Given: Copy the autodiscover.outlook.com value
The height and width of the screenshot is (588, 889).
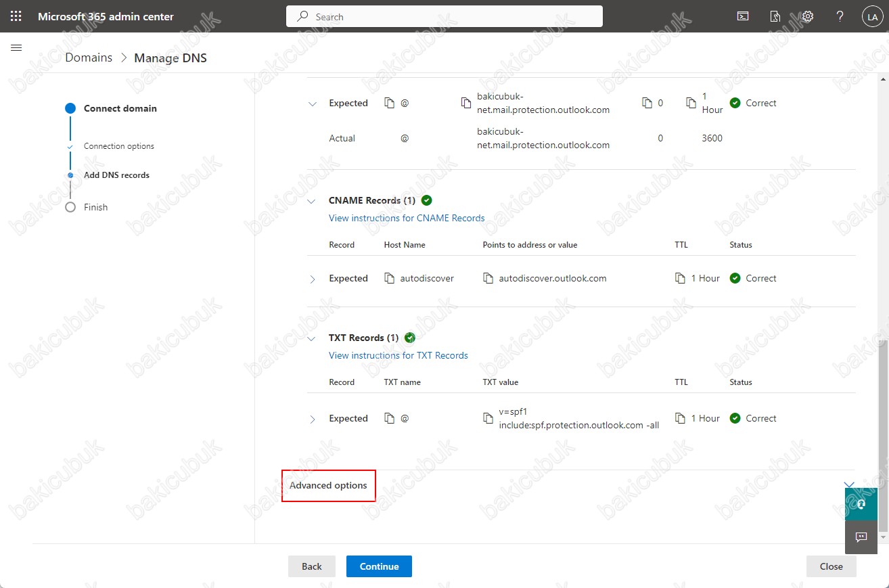Looking at the screenshot, I should pyautogui.click(x=488, y=278).
